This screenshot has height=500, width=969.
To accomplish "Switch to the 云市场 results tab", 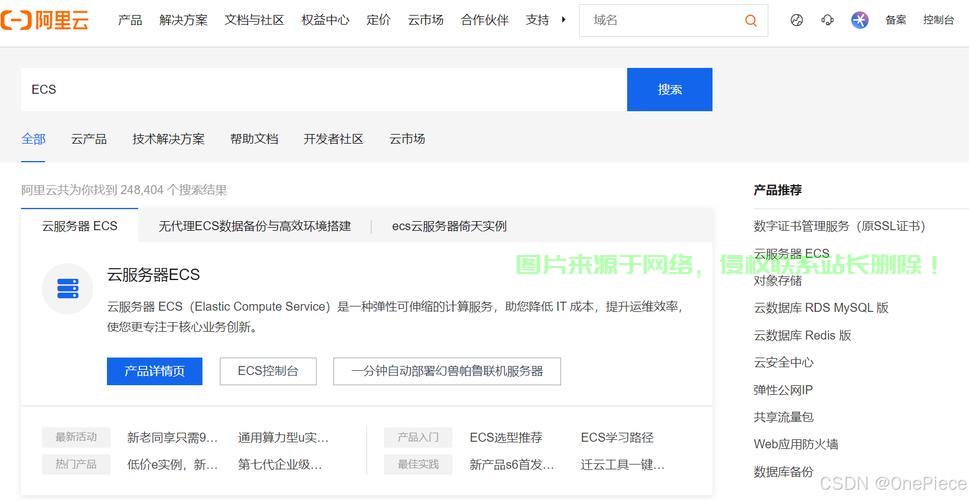I will 407,139.
